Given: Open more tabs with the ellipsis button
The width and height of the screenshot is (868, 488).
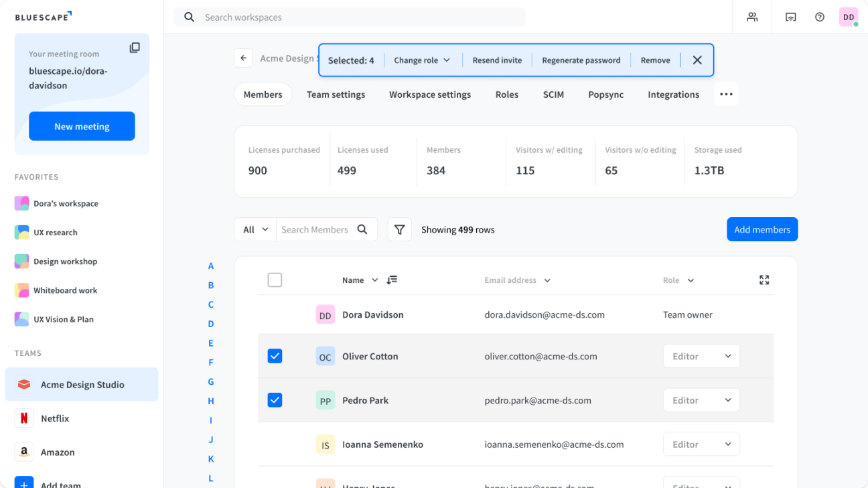Looking at the screenshot, I should click(726, 95).
